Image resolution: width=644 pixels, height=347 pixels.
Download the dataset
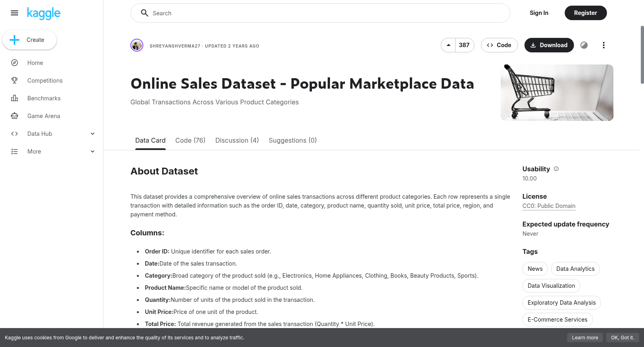coord(549,45)
